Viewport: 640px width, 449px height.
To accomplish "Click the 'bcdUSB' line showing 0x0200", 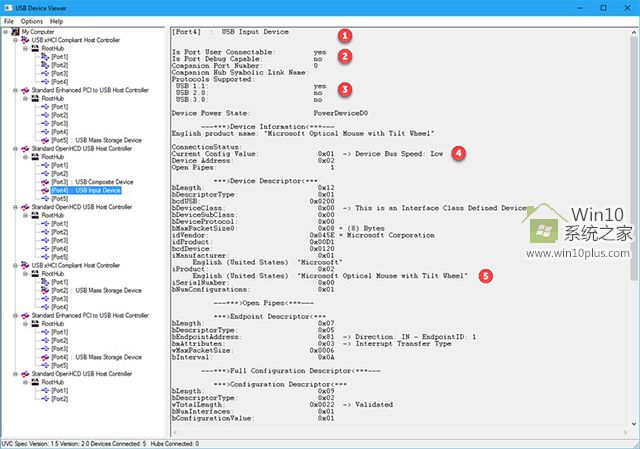I will coord(253,201).
